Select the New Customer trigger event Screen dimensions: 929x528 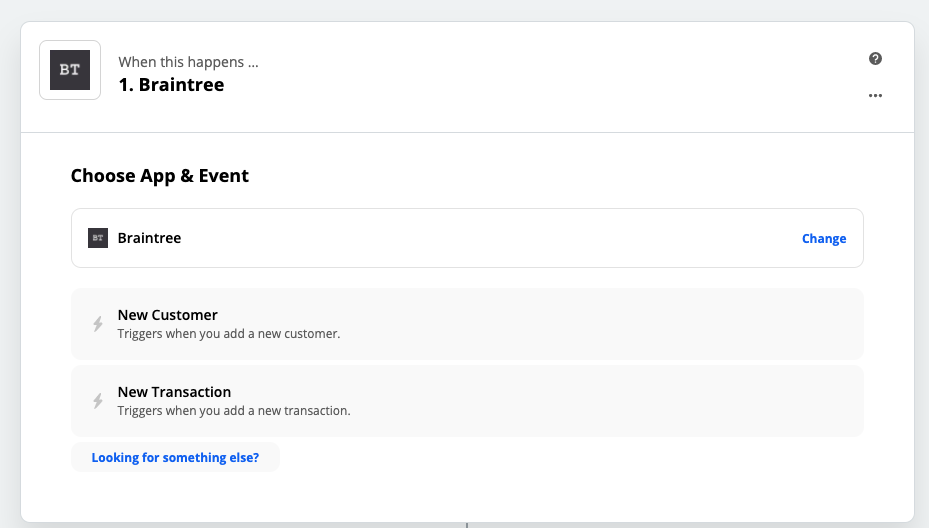pyautogui.click(x=467, y=324)
